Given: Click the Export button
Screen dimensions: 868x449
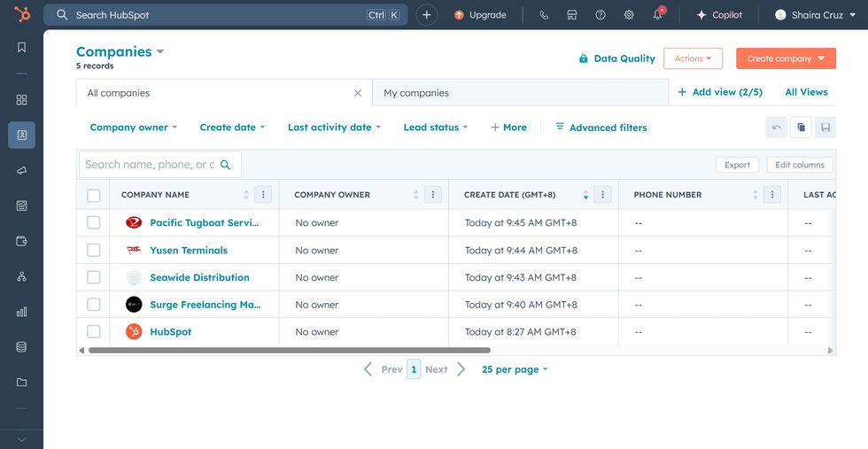Looking at the screenshot, I should coord(737,165).
